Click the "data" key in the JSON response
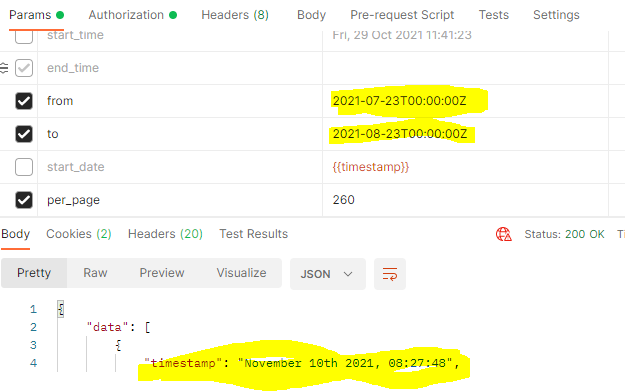Screen dimensions: 625x391 107,327
